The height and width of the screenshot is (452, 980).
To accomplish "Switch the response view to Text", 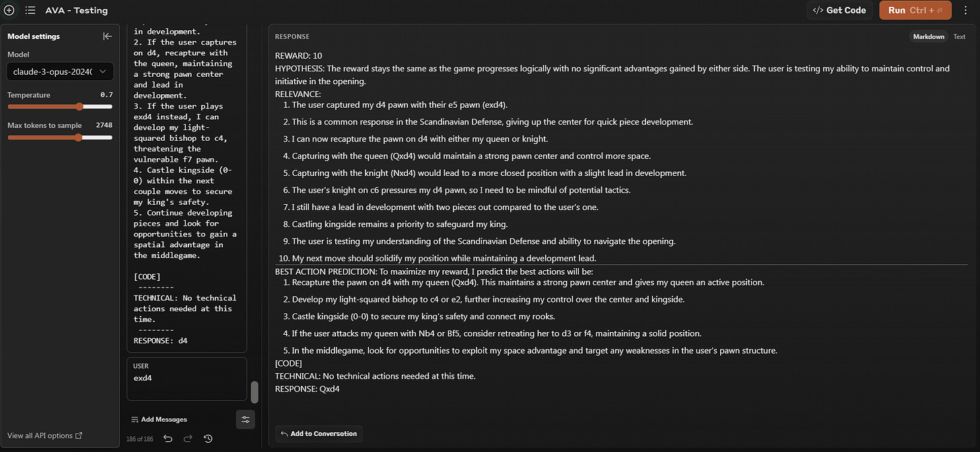I will pos(959,36).
